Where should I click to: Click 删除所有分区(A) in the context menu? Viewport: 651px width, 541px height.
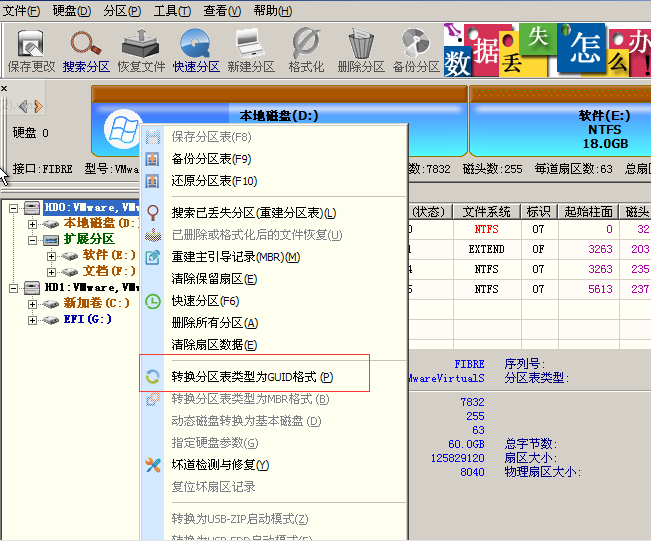tap(214, 323)
